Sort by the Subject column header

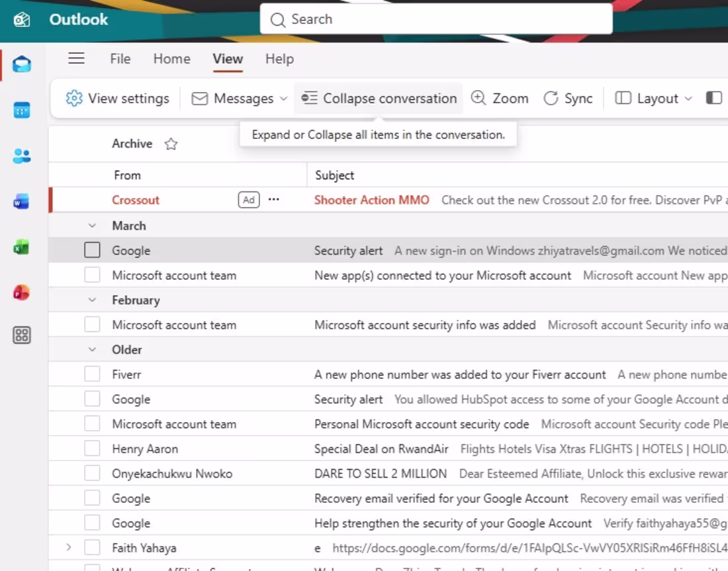pos(334,175)
